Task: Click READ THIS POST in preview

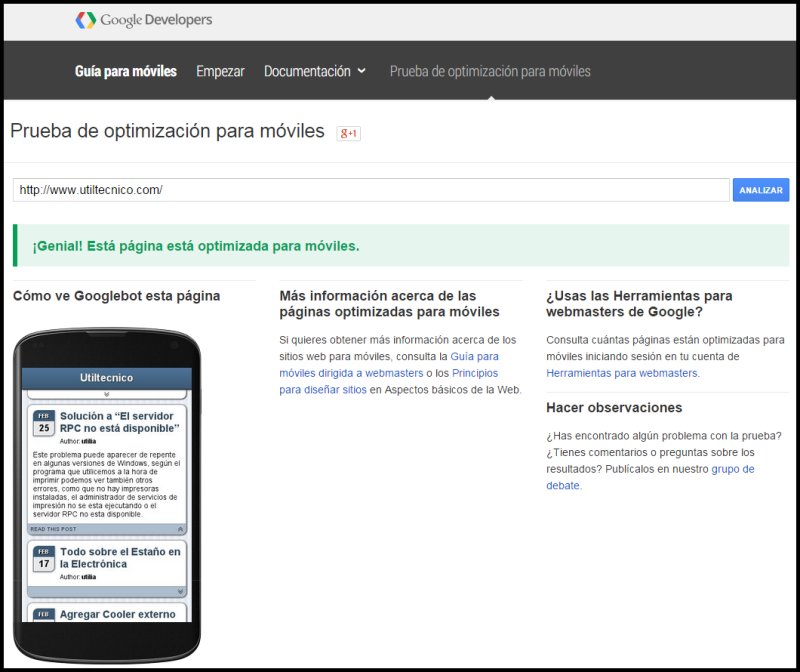Action: point(53,529)
